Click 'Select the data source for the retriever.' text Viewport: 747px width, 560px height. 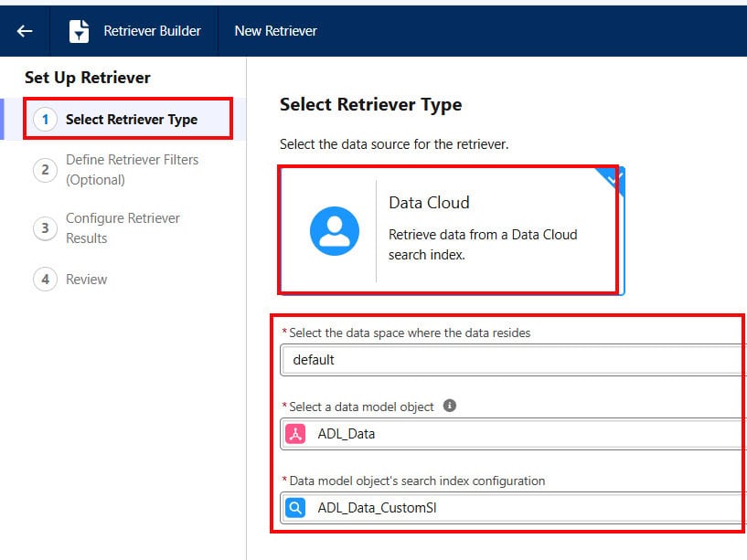click(x=394, y=144)
